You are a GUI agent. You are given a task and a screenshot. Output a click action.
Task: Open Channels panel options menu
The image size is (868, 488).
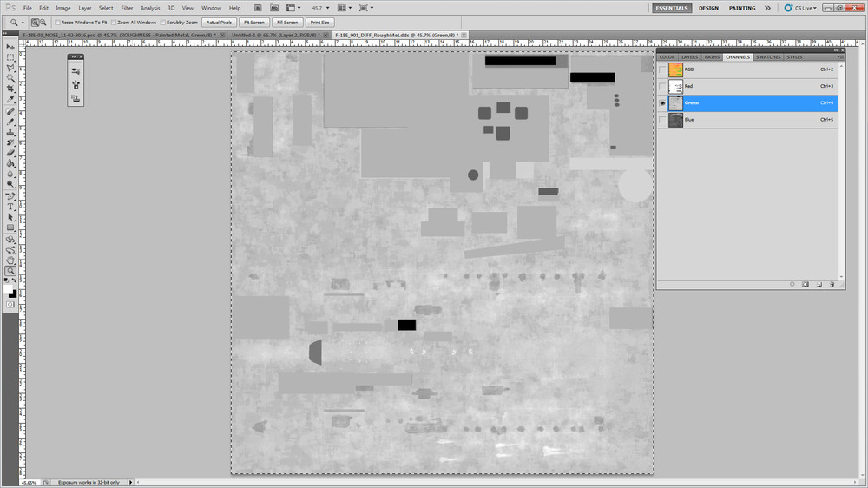840,57
